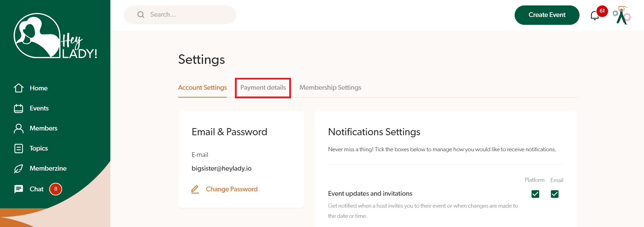644x227 pixels.
Task: Switch to Membership Settings tab
Action: [x=330, y=88]
